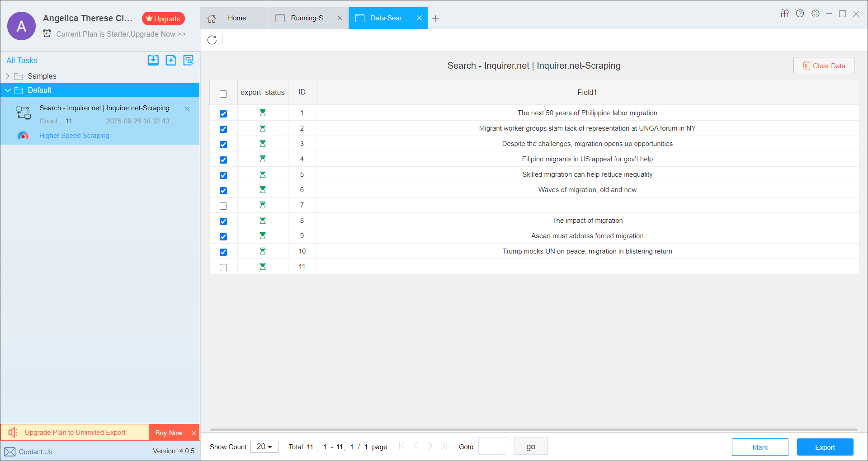Open the gift box icon in title bar

click(x=784, y=14)
